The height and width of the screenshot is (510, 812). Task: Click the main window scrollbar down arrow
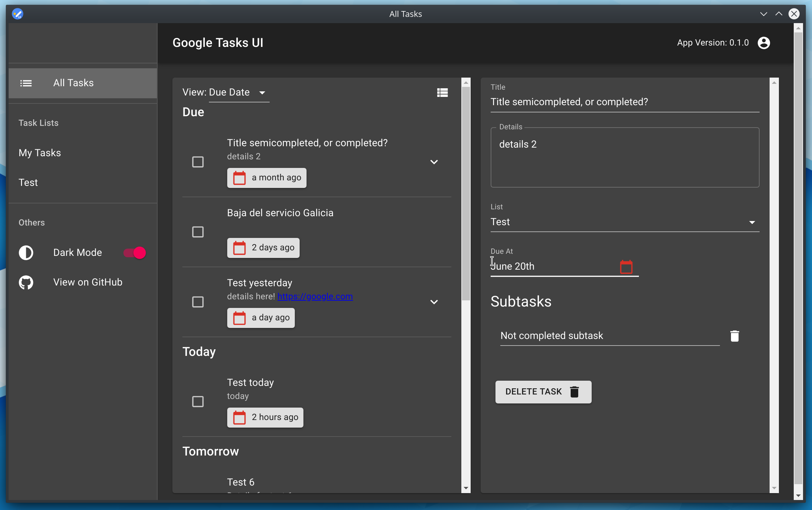tap(798, 496)
